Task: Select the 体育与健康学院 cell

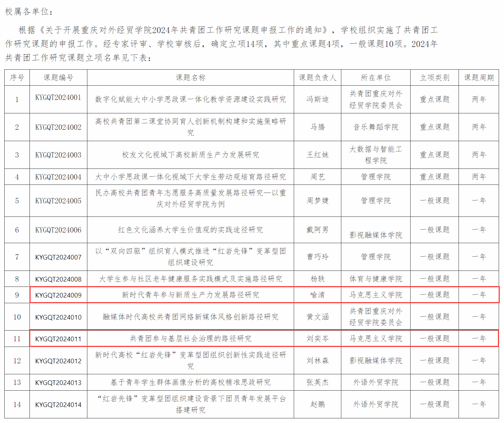Action: click(376, 279)
